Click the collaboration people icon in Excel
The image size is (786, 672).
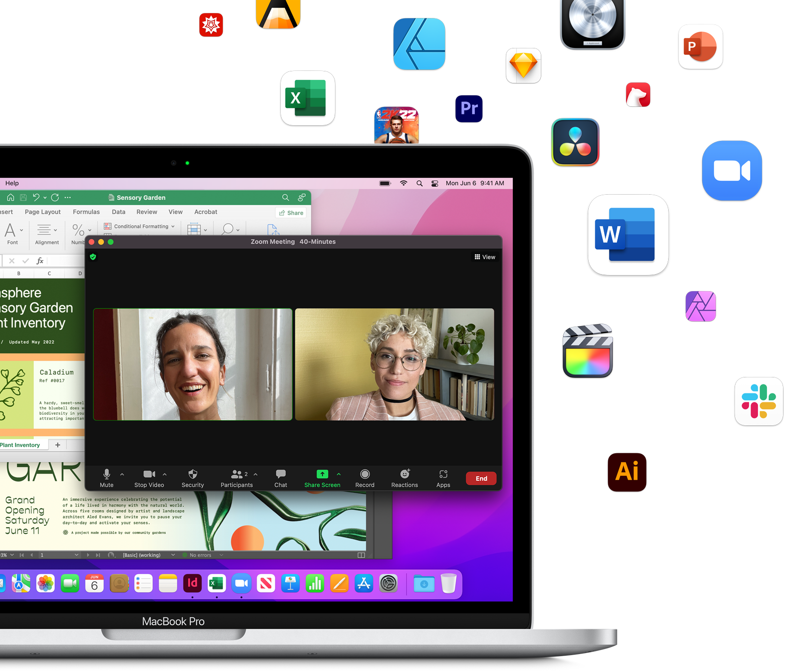pos(302,197)
